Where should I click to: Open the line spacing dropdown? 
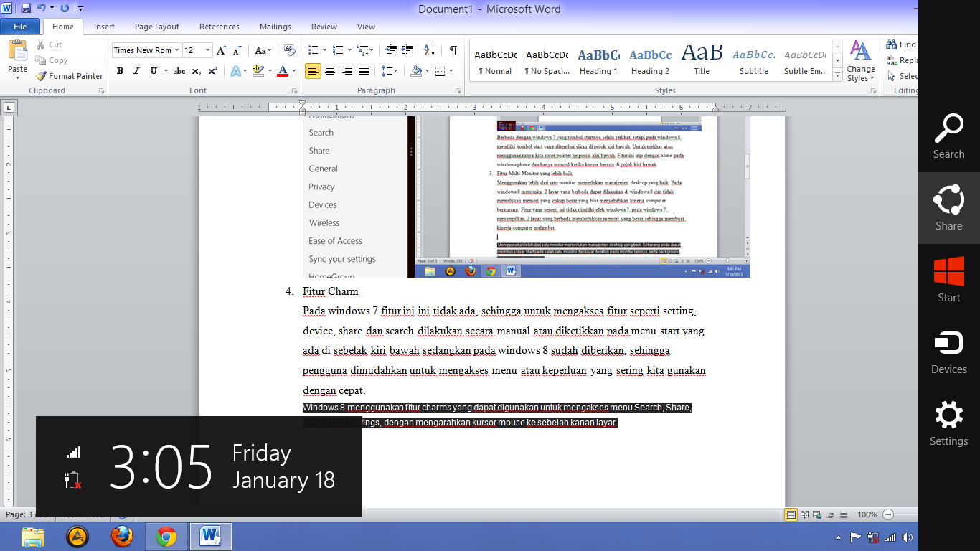click(390, 71)
